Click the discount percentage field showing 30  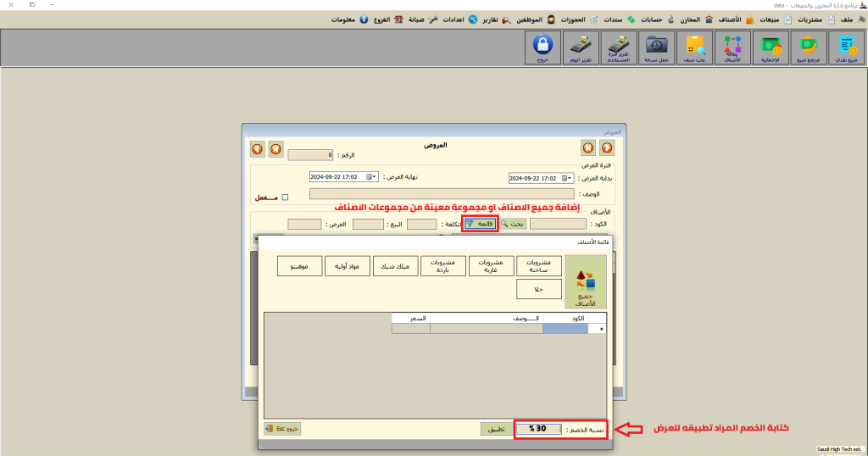click(x=538, y=429)
